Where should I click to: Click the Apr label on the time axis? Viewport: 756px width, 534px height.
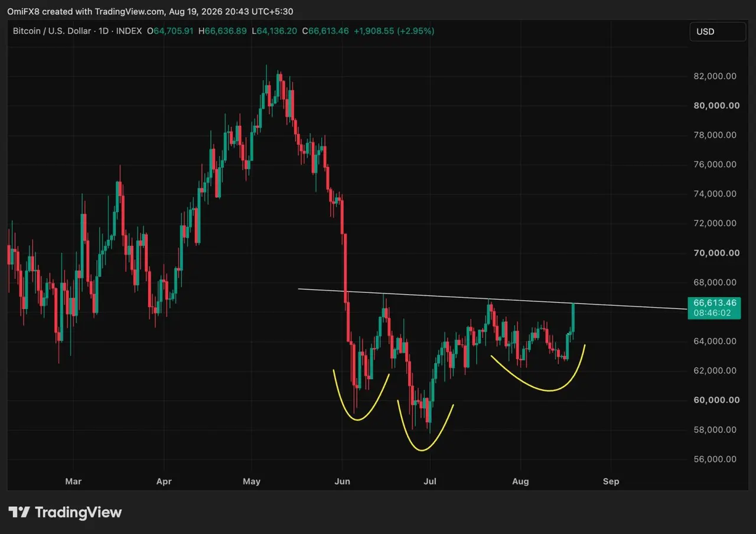pyautogui.click(x=164, y=481)
